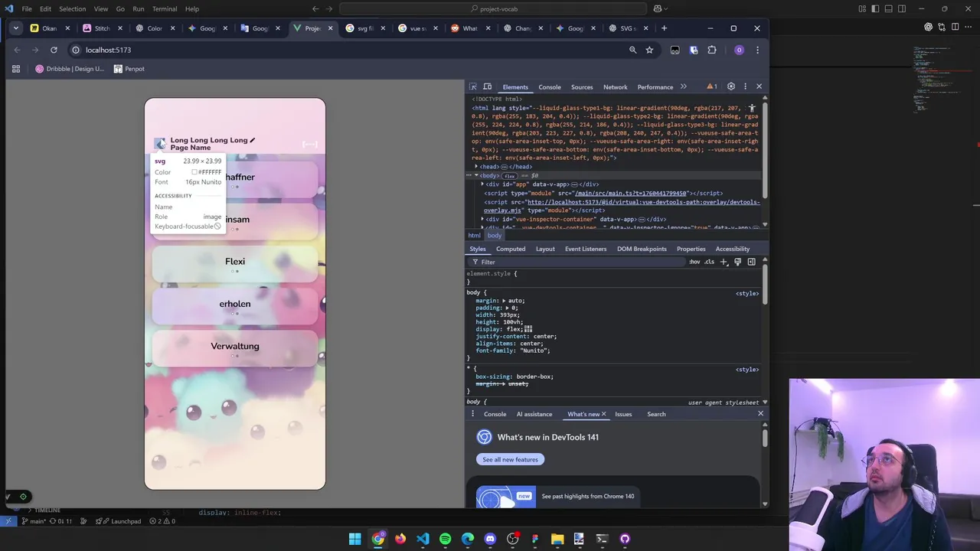Open the Network panel tab
Screen dimensions: 980x551
(x=615, y=87)
